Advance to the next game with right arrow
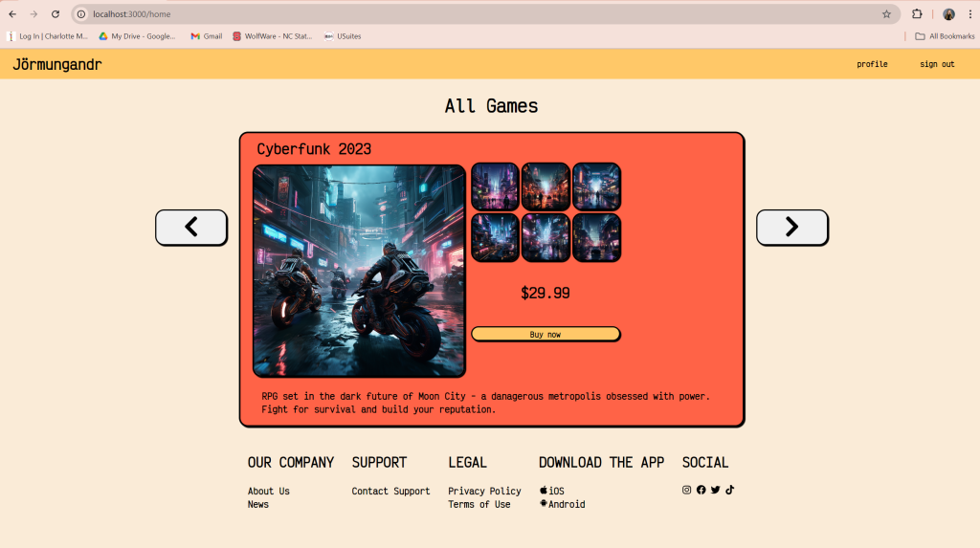Image resolution: width=980 pixels, height=548 pixels. (791, 227)
